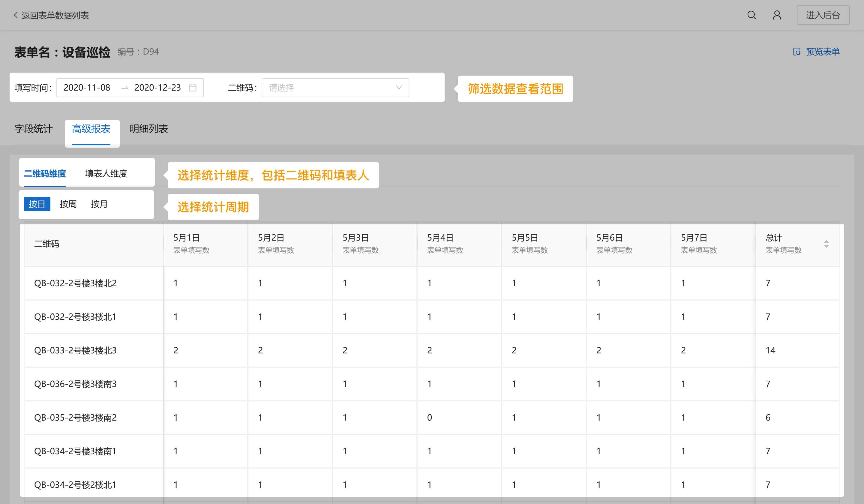Click the calendar icon in date range

tap(193, 88)
